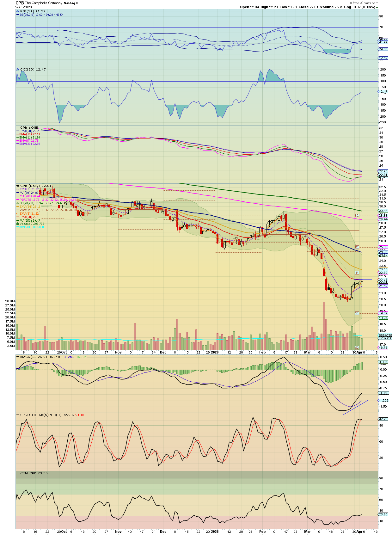Click the StockCharts.com watermark link
The height and width of the screenshot is (535, 392).
(364, 3)
